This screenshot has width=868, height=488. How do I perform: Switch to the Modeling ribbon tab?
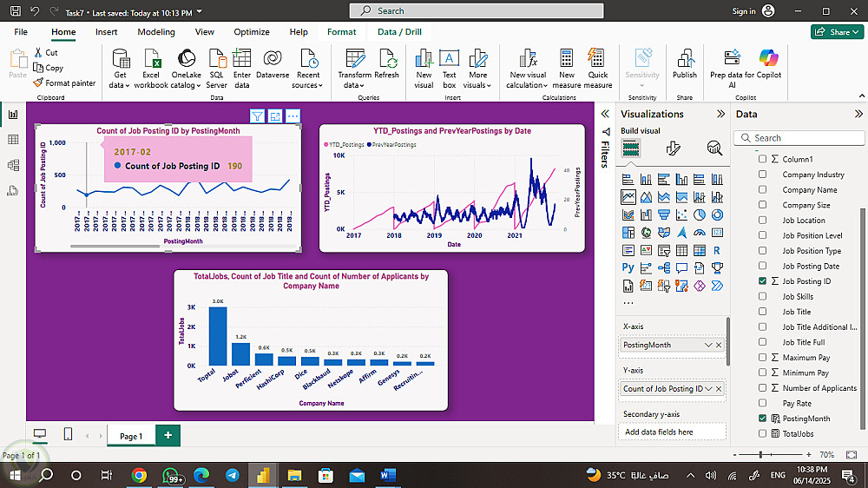tap(156, 32)
